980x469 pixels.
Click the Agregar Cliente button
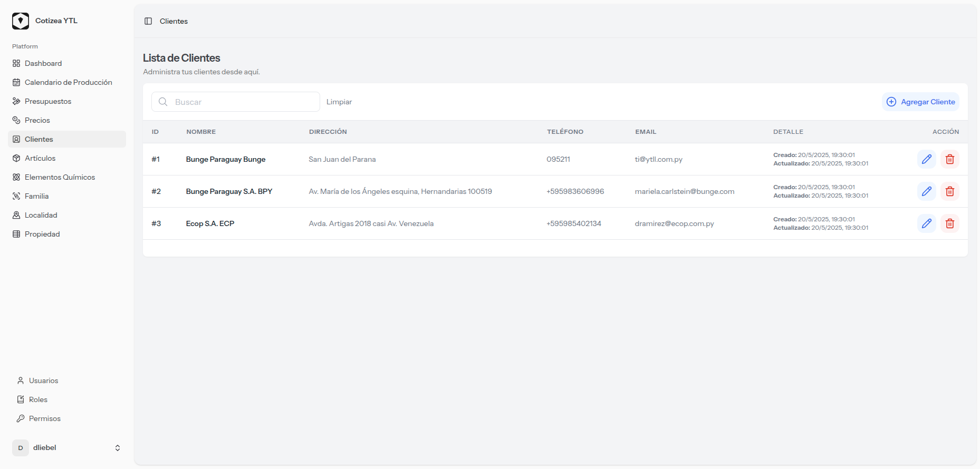(920, 102)
